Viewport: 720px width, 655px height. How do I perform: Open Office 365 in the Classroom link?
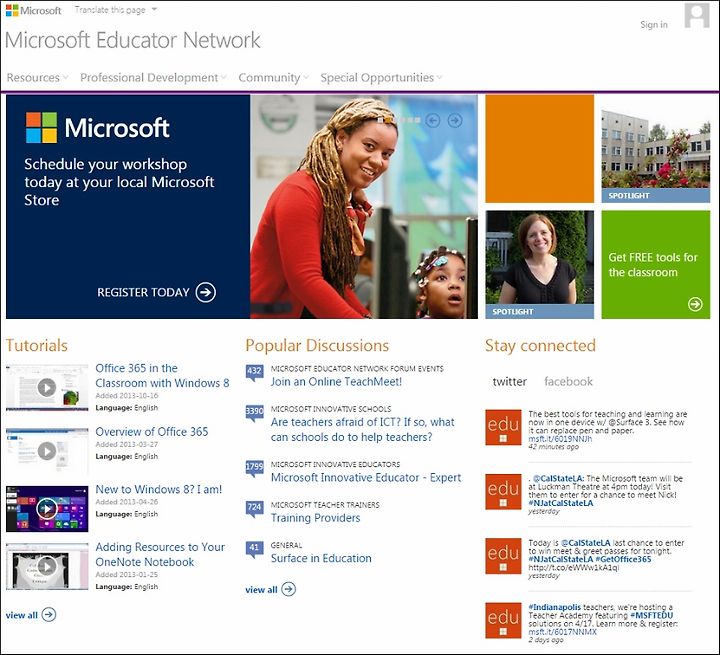[x=162, y=375]
